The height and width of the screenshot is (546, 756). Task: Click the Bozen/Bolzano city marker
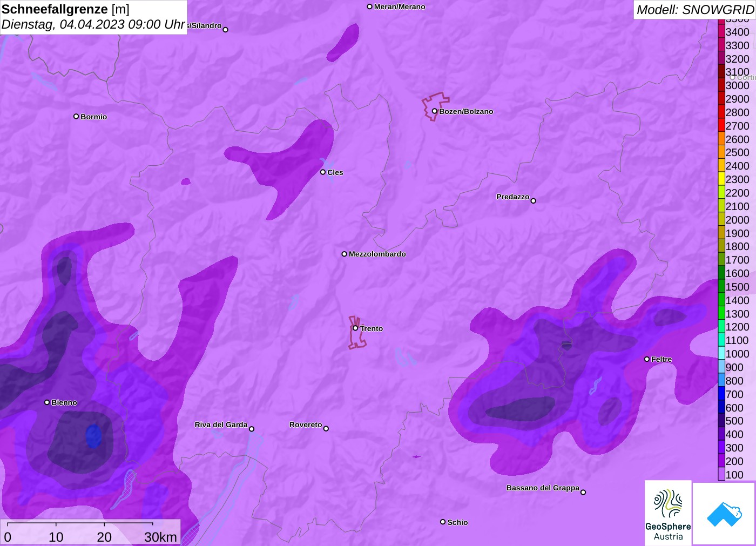point(434,111)
